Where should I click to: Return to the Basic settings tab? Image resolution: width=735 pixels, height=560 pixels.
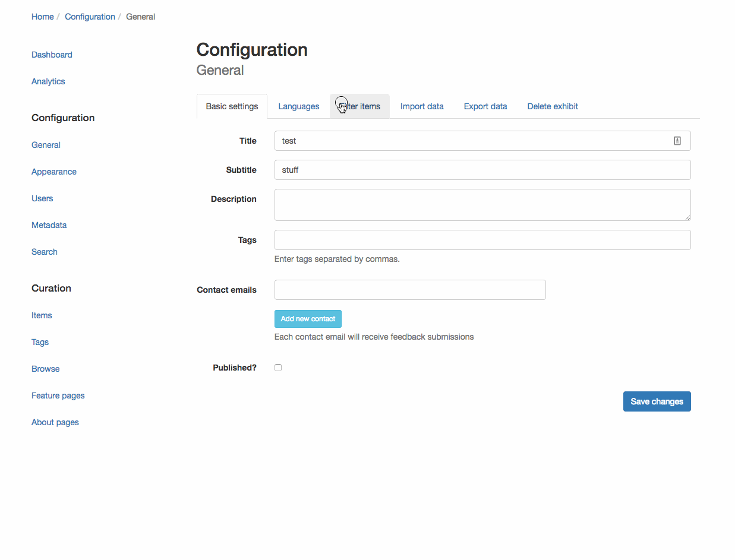point(232,106)
